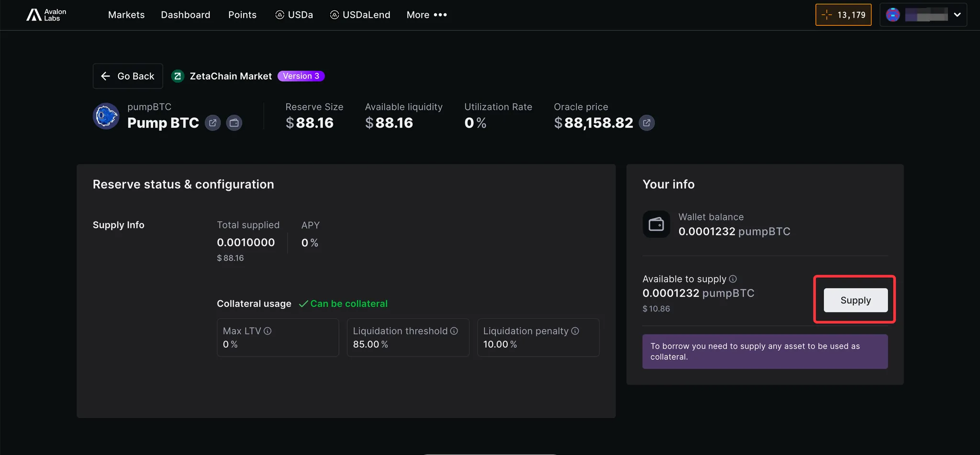The image size is (980, 455).
Task: Open Pump BTC external link icon
Action: click(212, 123)
